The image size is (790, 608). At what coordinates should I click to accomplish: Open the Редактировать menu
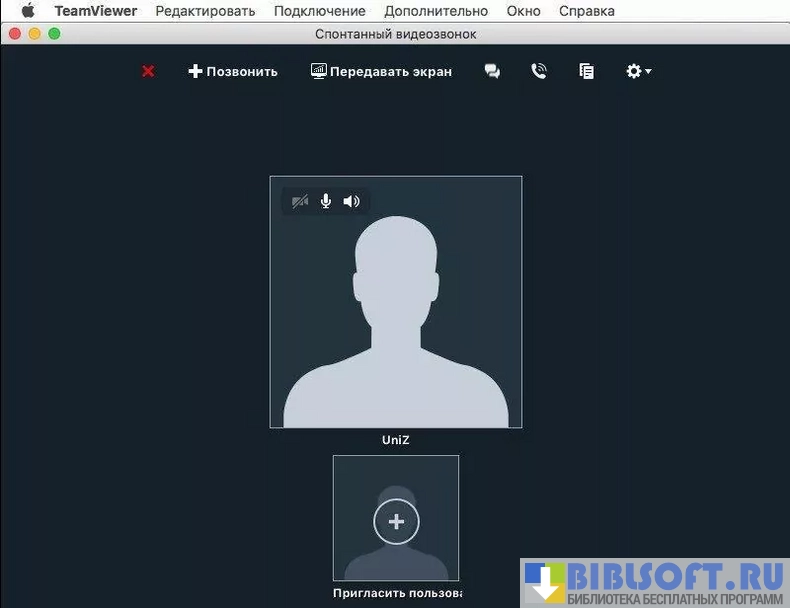[205, 11]
